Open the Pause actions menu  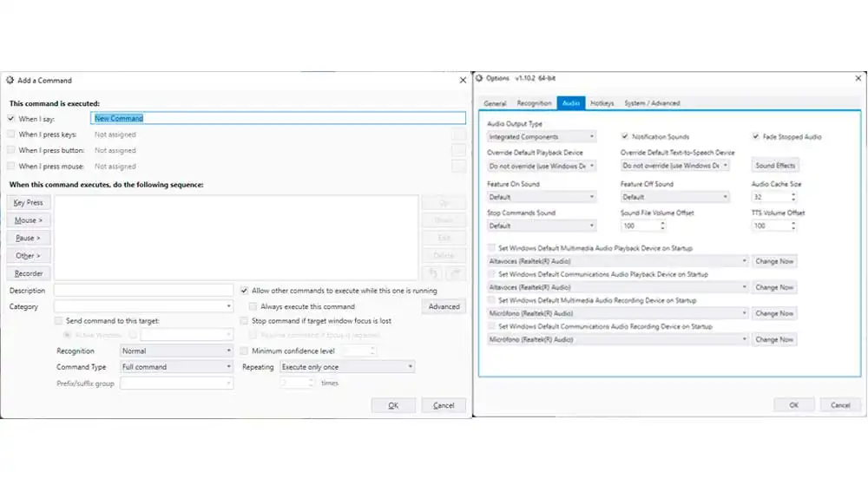[x=29, y=238]
